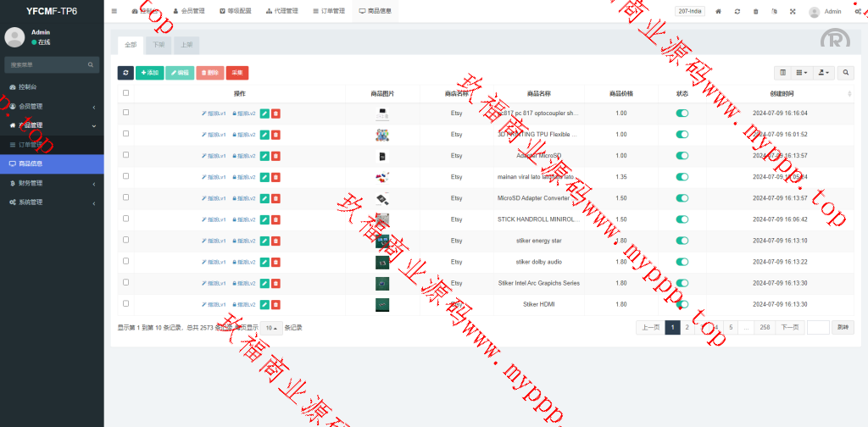
Task: Toggle status switch for Stiker HDMI
Action: coord(682,304)
